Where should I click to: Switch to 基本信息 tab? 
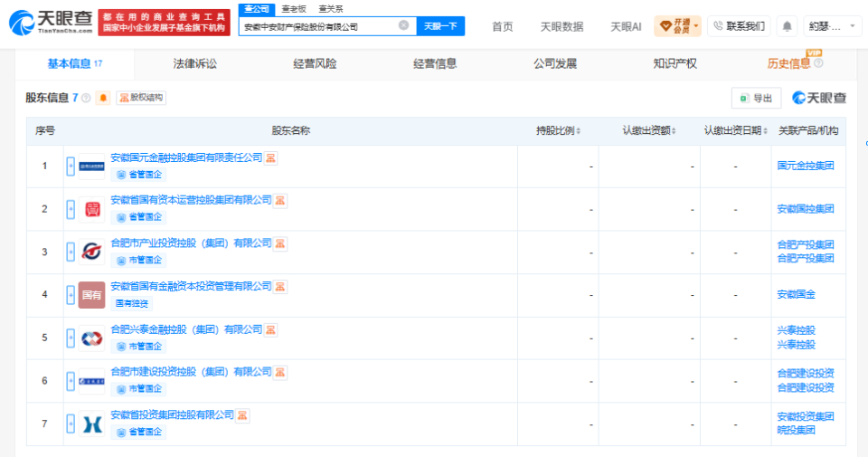pos(75,63)
